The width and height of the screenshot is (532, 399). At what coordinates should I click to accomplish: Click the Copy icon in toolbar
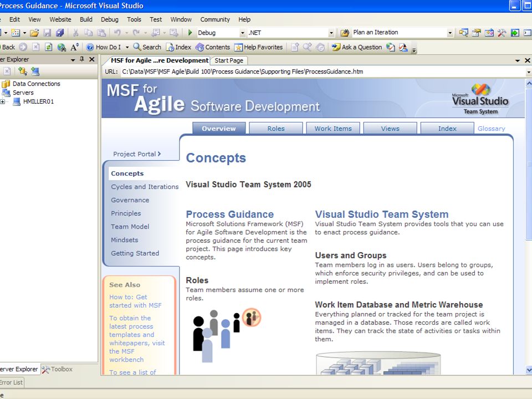(x=88, y=33)
